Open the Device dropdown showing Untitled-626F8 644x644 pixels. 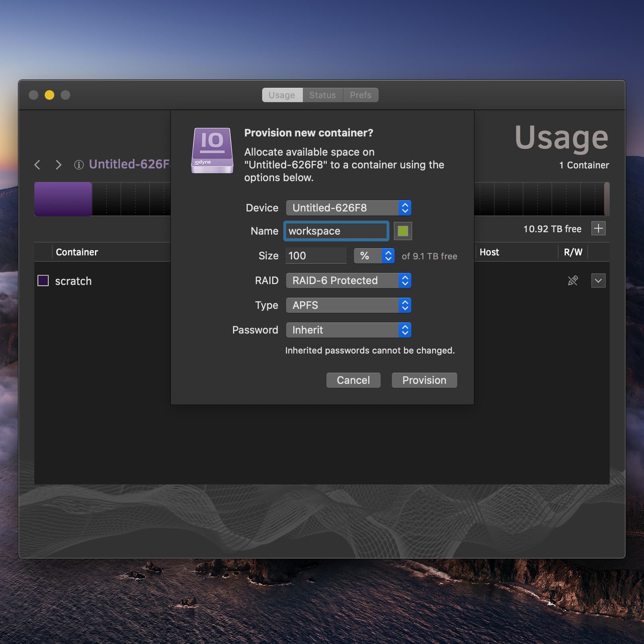[348, 208]
